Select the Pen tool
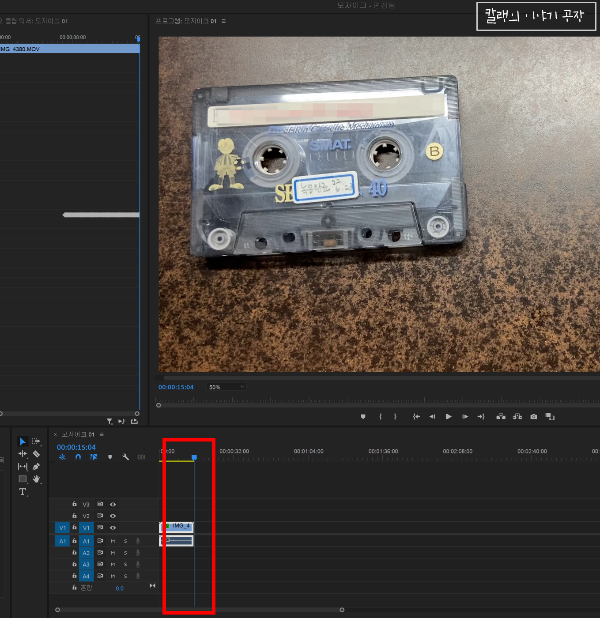 (x=36, y=467)
